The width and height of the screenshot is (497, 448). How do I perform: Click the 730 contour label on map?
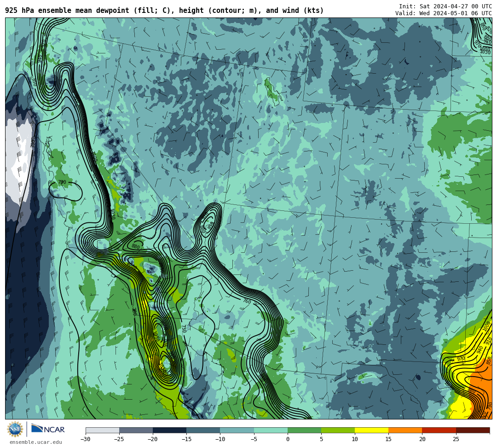[184, 329]
